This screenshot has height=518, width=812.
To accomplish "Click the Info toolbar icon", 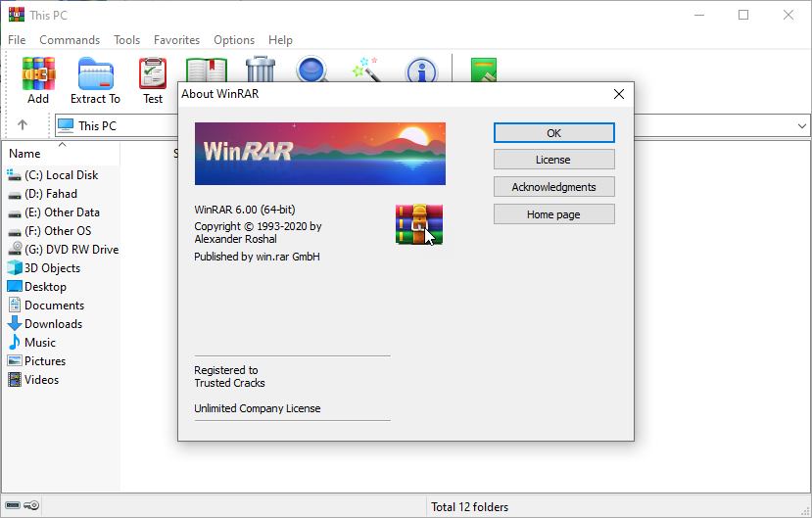I will 421,70.
